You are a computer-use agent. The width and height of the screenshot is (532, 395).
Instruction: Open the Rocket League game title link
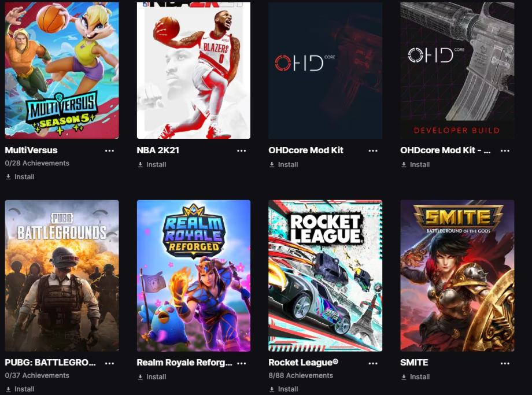pyautogui.click(x=304, y=363)
